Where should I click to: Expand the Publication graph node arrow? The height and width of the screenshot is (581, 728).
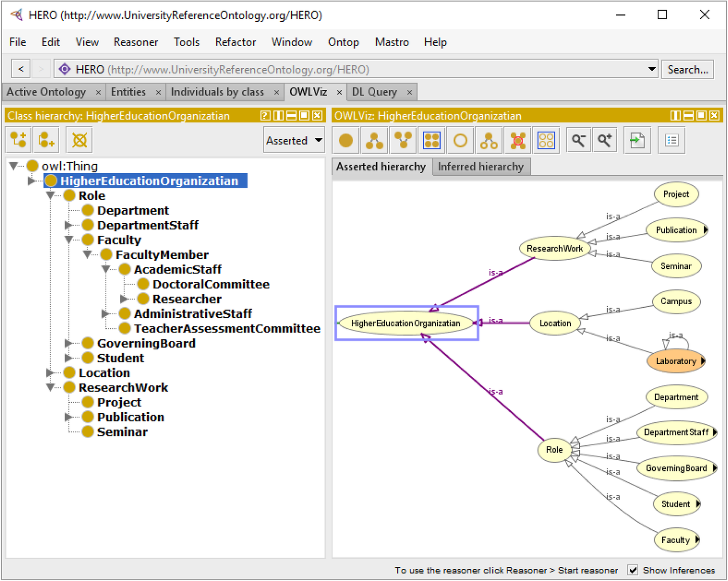point(705,230)
